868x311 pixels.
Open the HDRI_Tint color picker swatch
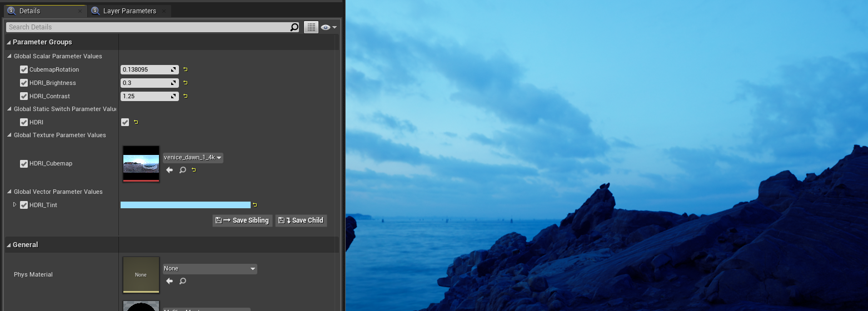click(186, 205)
